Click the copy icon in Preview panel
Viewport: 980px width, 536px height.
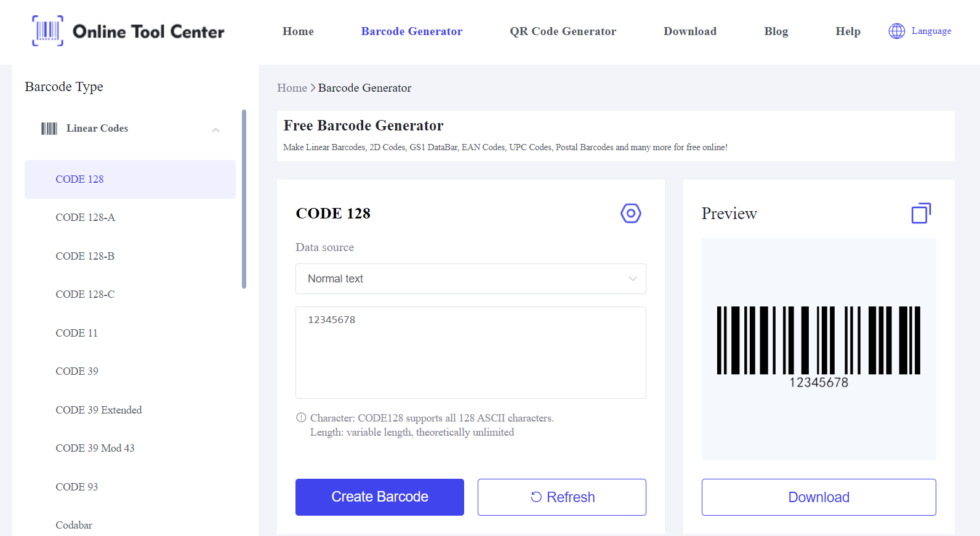click(921, 213)
